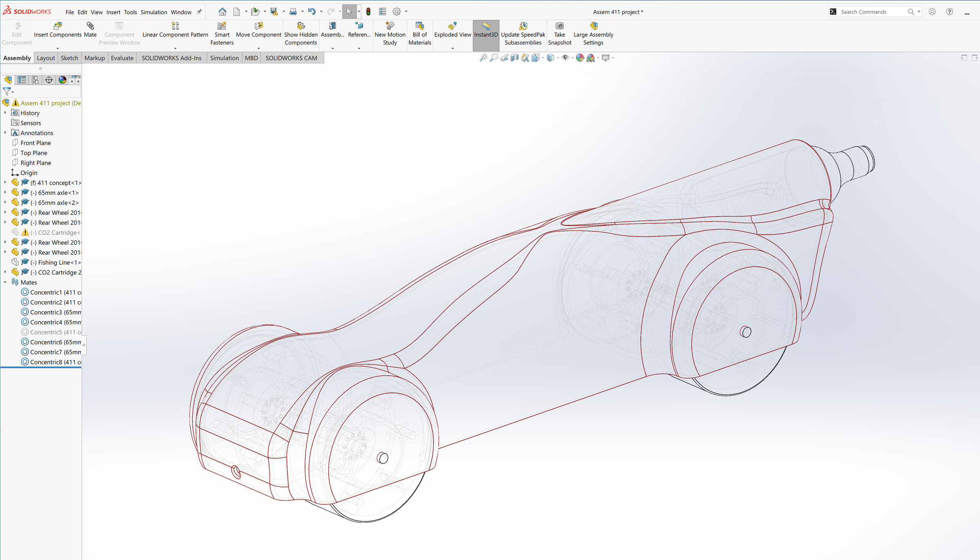980x560 pixels.
Task: Create an Exploded View
Action: click(x=452, y=30)
